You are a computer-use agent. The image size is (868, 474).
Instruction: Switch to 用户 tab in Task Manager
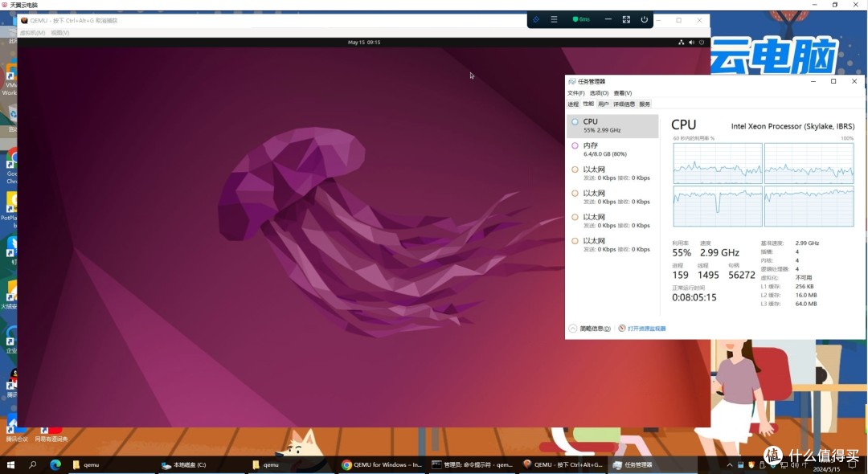(x=603, y=104)
